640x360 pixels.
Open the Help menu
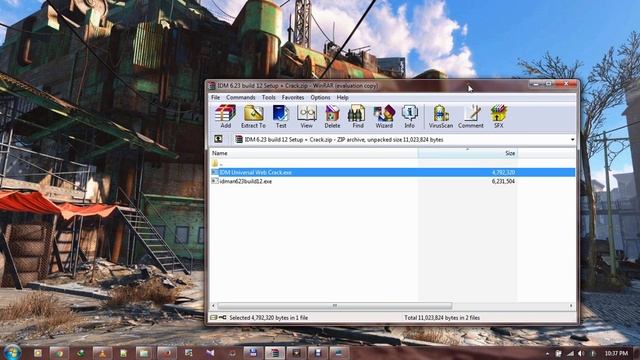tap(342, 98)
